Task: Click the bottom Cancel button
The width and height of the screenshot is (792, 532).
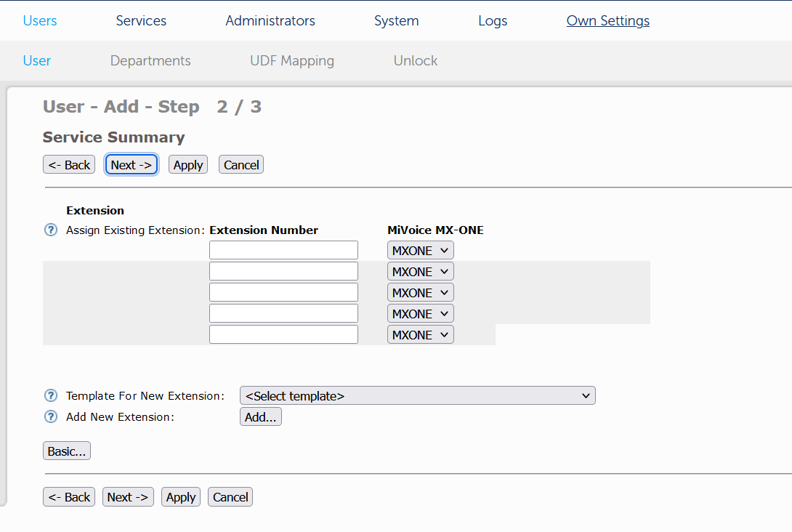Action: [x=230, y=496]
